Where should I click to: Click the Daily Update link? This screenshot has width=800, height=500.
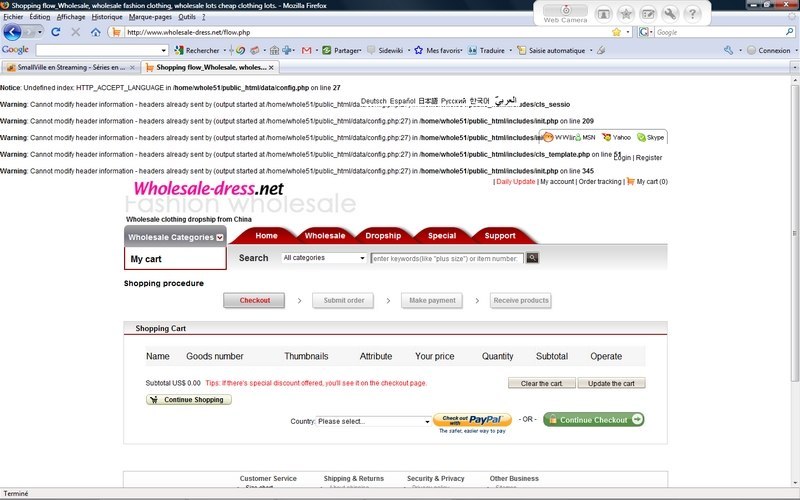[x=516, y=182]
